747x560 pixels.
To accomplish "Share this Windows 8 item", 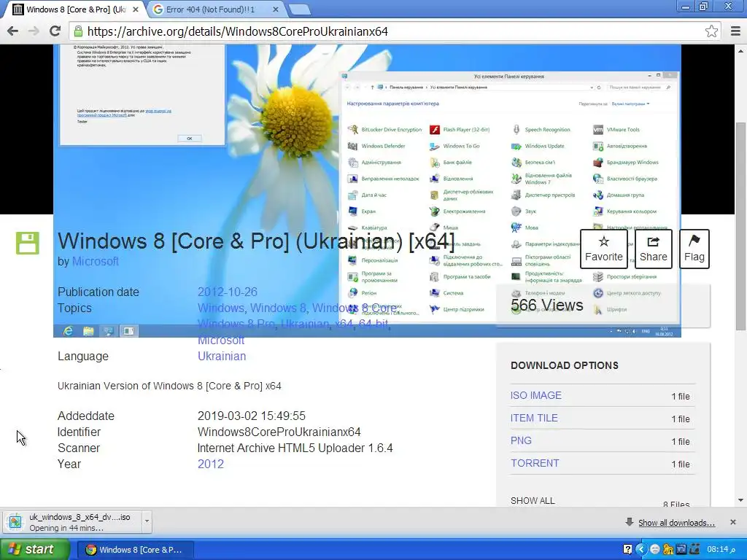I will [653, 249].
